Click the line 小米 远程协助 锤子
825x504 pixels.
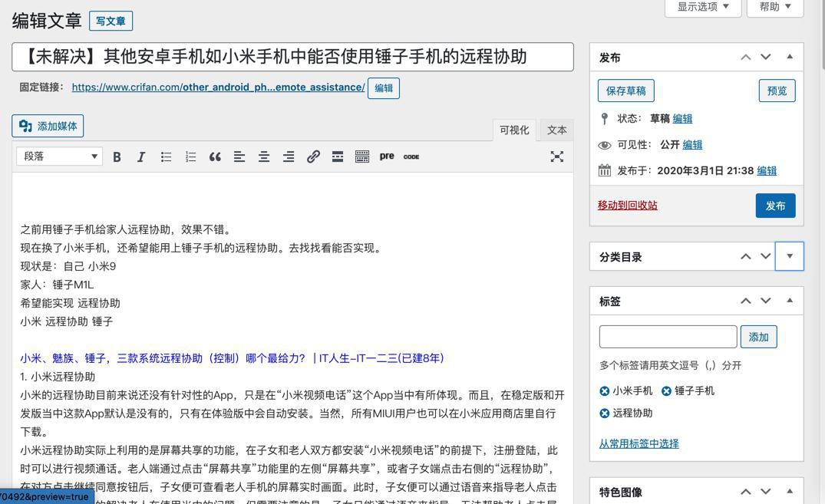66,321
